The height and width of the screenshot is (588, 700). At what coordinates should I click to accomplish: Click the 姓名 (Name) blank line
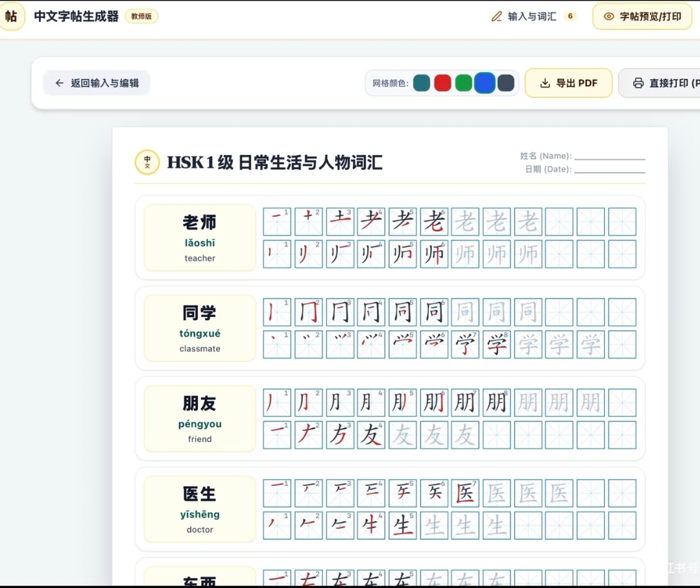610,156
